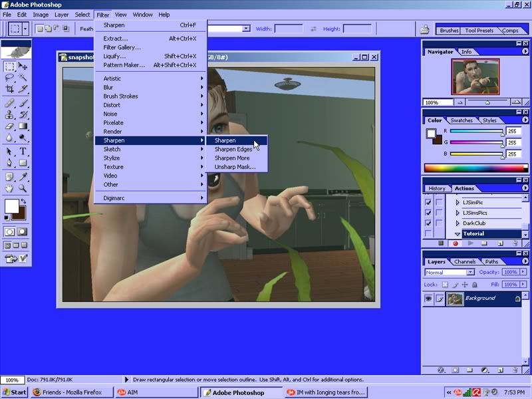Expand the DarkClub action set
The height and width of the screenshot is (399, 532).
(458, 223)
